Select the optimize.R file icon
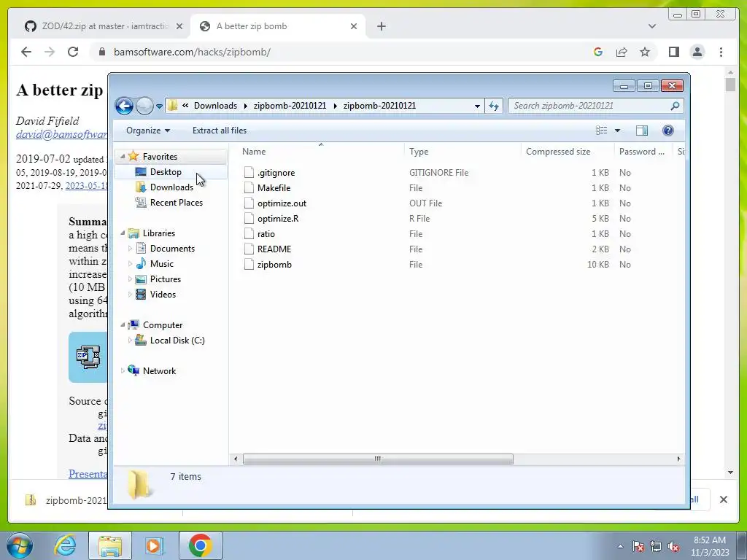 click(249, 219)
